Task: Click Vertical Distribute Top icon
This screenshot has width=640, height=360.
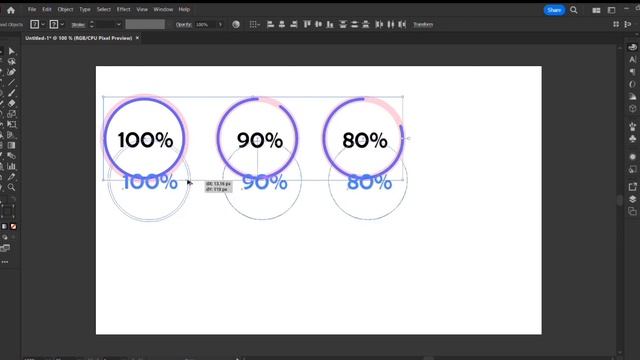Action: [343, 24]
